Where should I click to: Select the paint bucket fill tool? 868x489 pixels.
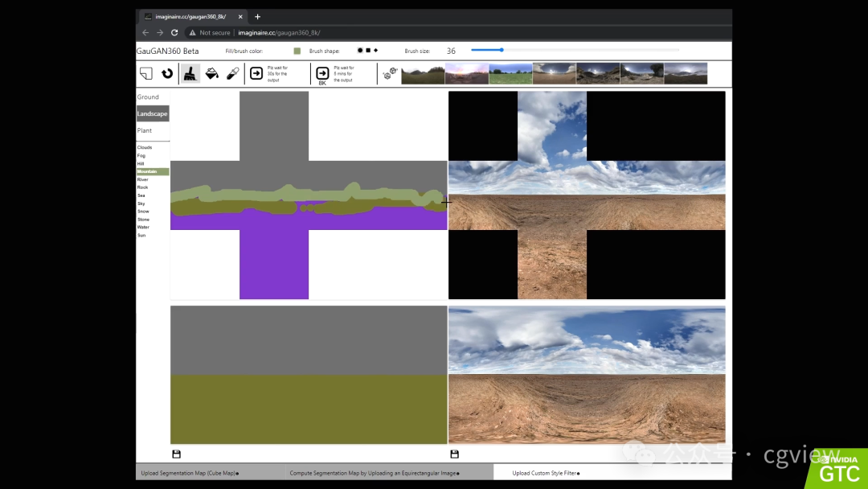pyautogui.click(x=211, y=73)
